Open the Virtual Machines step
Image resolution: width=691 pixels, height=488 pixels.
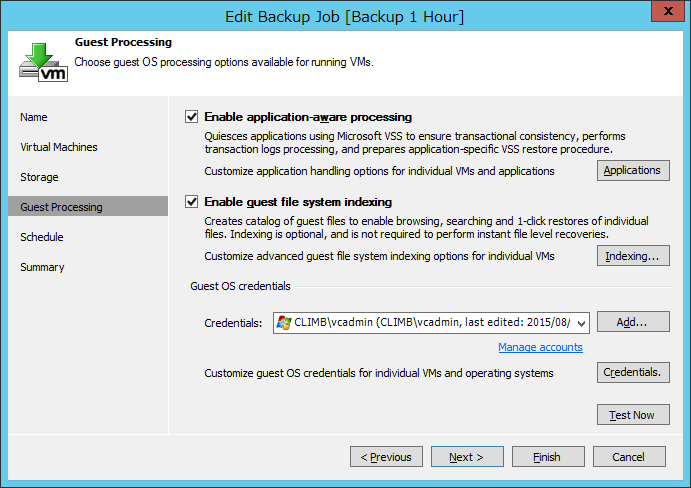pos(59,147)
